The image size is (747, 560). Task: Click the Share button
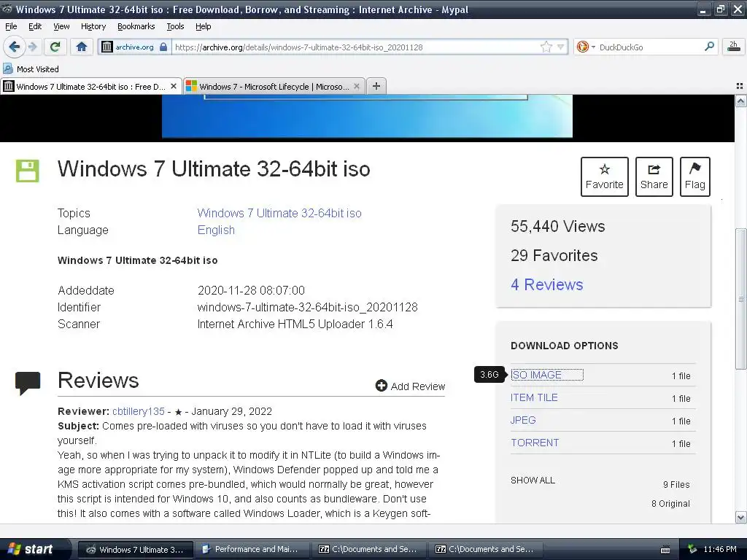click(x=654, y=176)
